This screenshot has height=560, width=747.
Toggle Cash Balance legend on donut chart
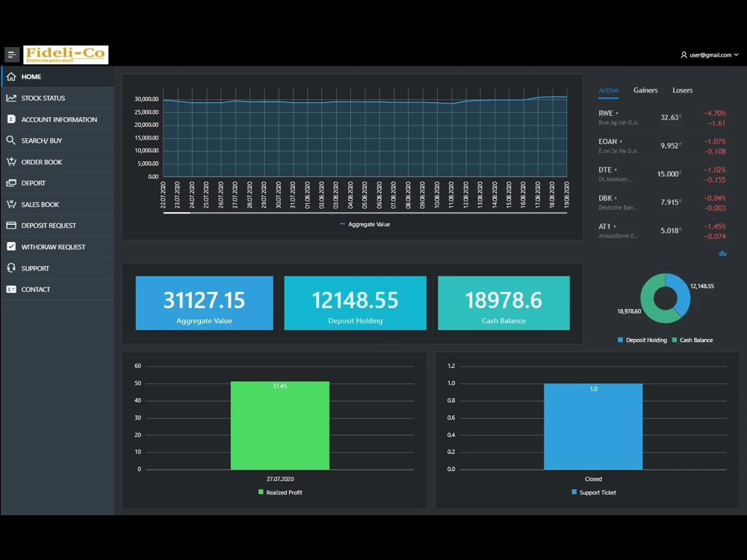(692, 340)
